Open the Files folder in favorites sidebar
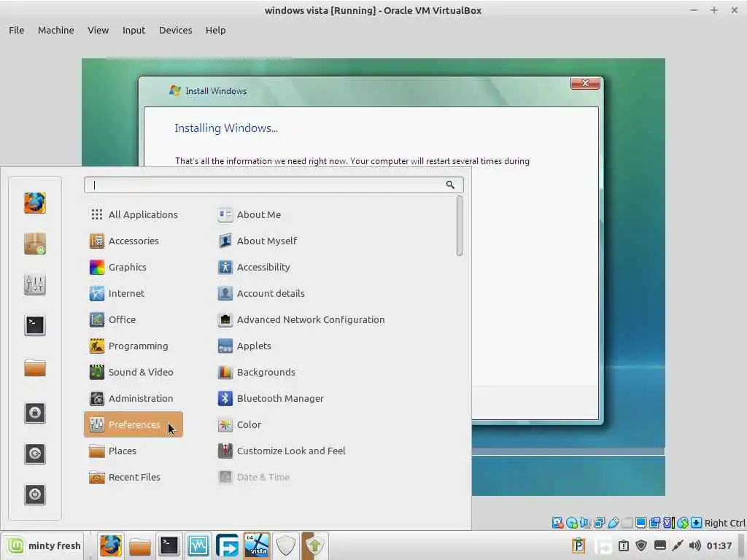 35,367
